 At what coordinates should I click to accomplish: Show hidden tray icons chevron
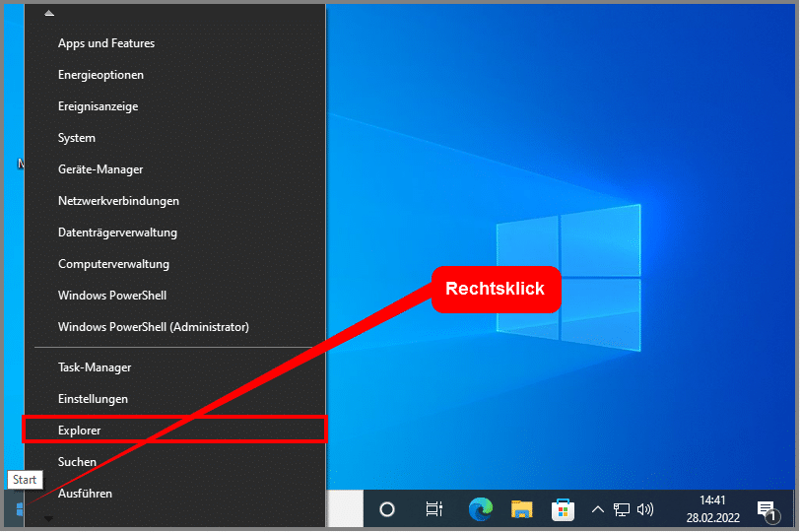coord(597,509)
